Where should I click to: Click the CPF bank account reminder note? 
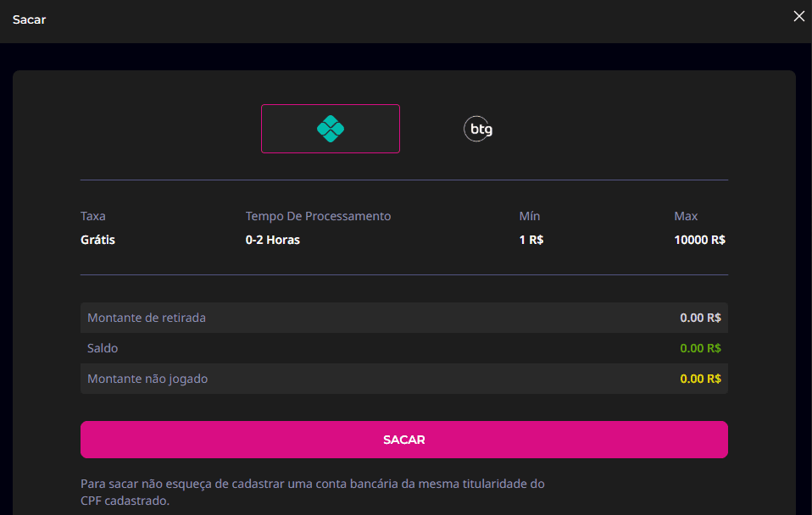pyautogui.click(x=312, y=492)
